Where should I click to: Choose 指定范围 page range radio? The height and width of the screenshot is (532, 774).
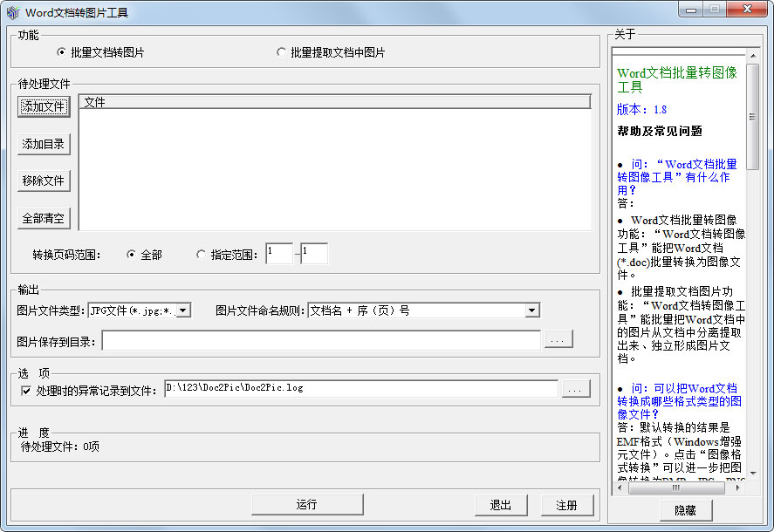[227, 255]
